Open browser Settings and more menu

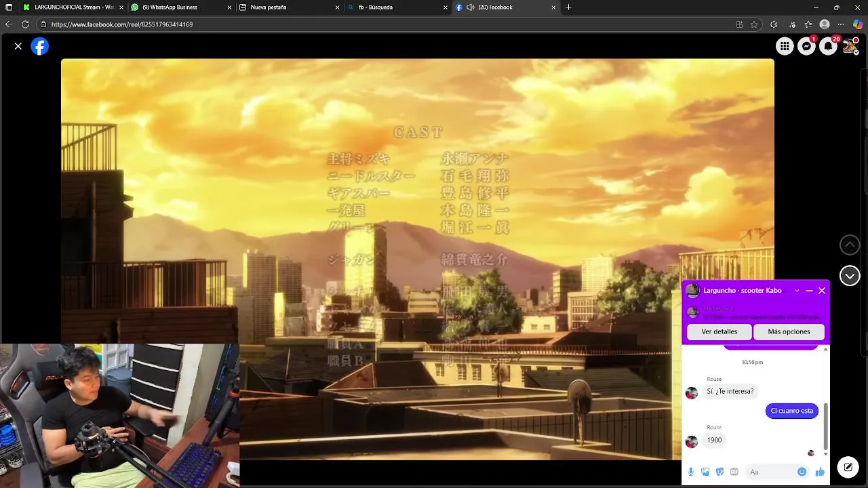pyautogui.click(x=841, y=24)
